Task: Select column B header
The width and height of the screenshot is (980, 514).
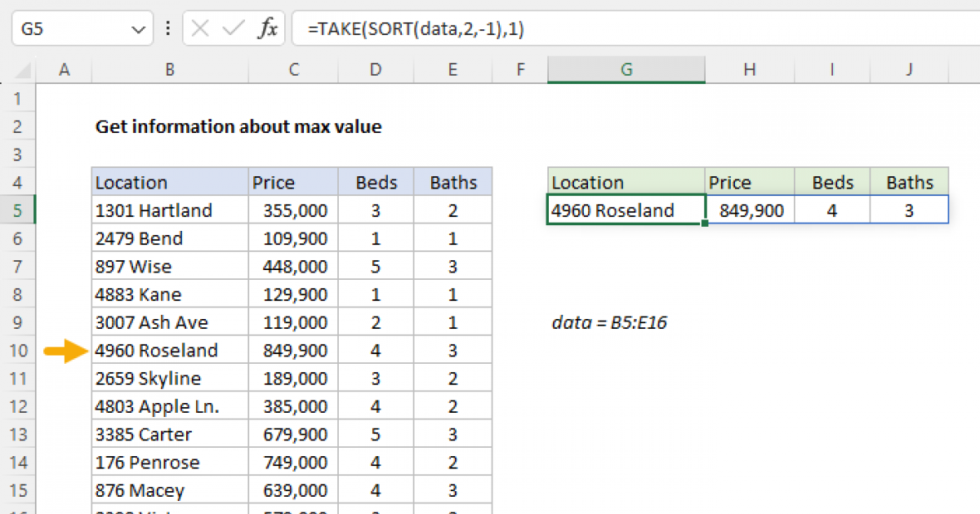Action: [x=170, y=71]
